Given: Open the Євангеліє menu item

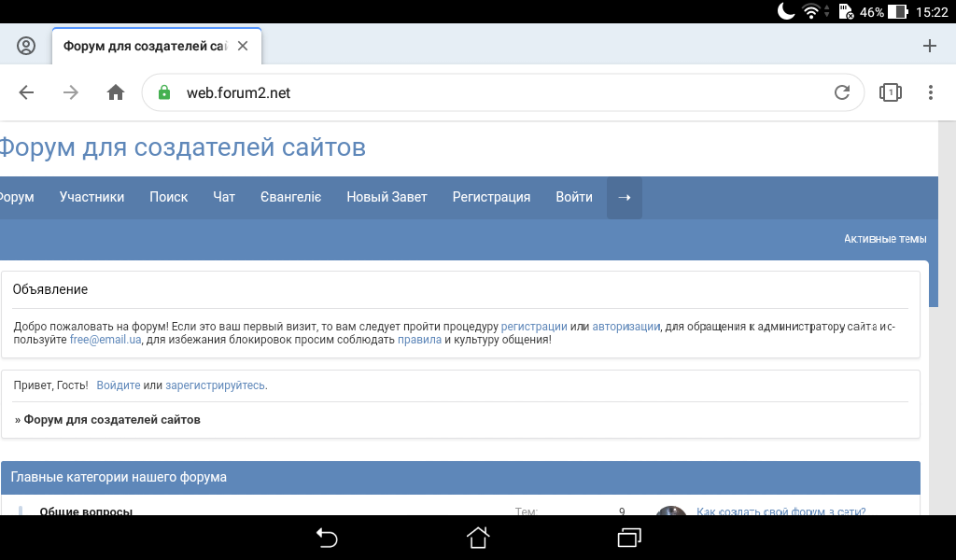Looking at the screenshot, I should coord(291,198).
